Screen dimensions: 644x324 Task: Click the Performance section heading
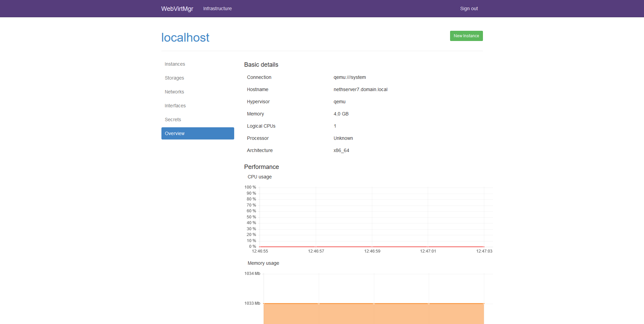tap(261, 167)
